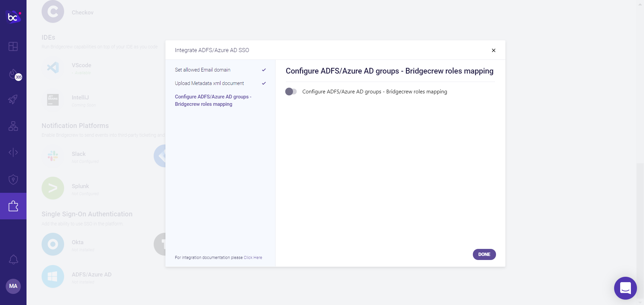Image resolution: width=644 pixels, height=305 pixels.
Task: Click the Bridgecrew bc logo
Action: coord(13,16)
